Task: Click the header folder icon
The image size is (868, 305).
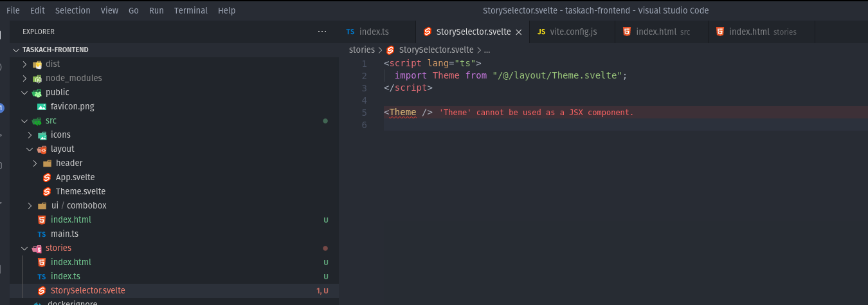Action: pyautogui.click(x=47, y=163)
